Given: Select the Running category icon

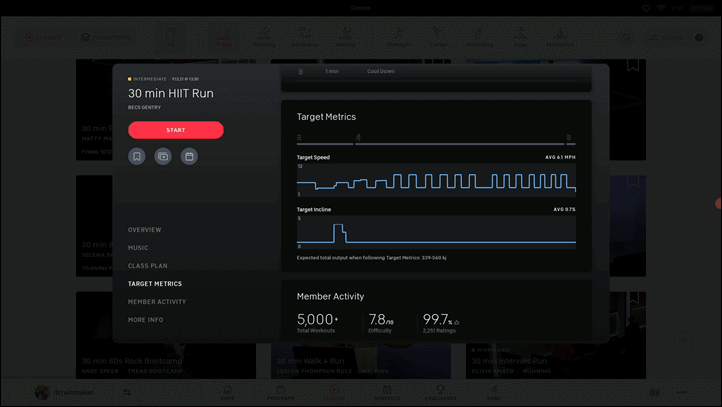Looking at the screenshot, I should (x=264, y=38).
